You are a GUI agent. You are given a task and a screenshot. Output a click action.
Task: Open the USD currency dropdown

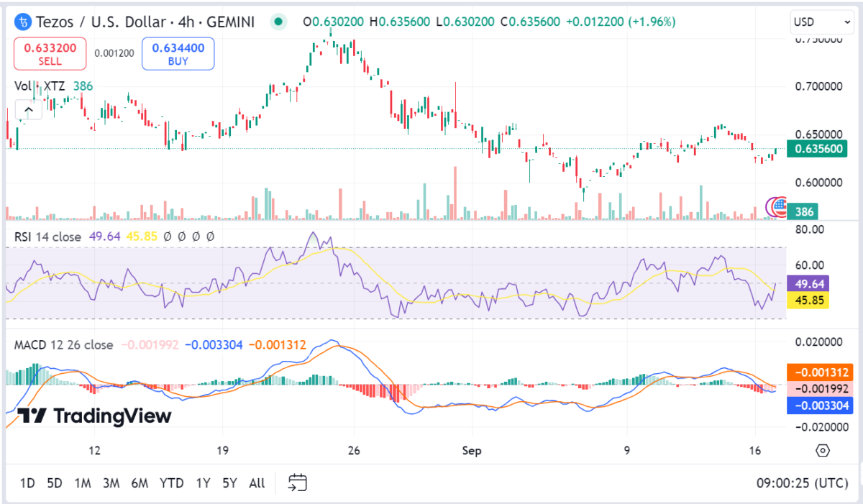813,22
